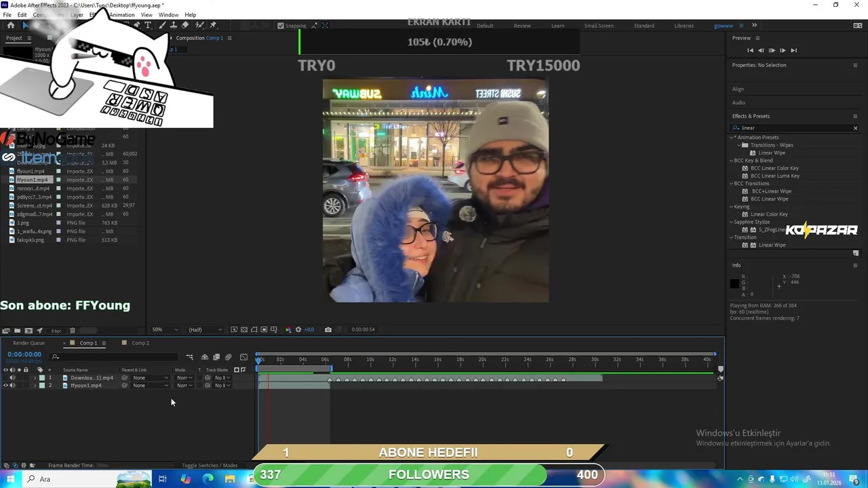This screenshot has height=488, width=868.
Task: Click the graph editor icon in timeline
Action: (x=244, y=357)
